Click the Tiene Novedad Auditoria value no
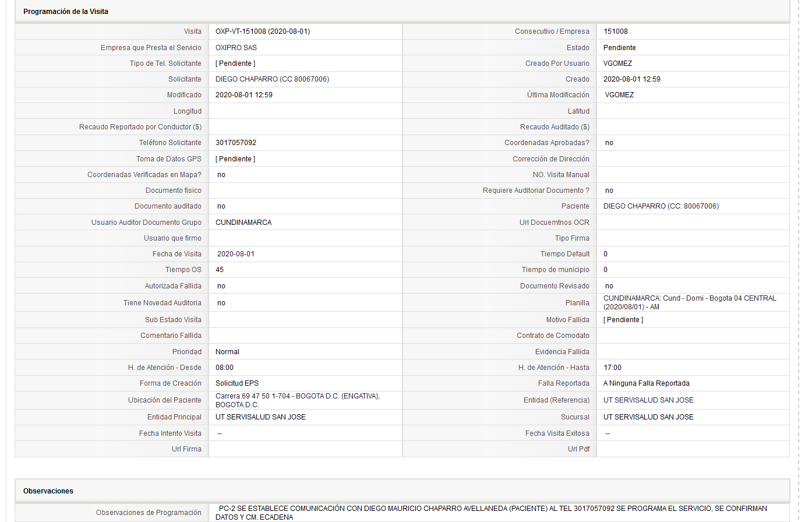Screen dimensions: 812x522 click(x=221, y=303)
